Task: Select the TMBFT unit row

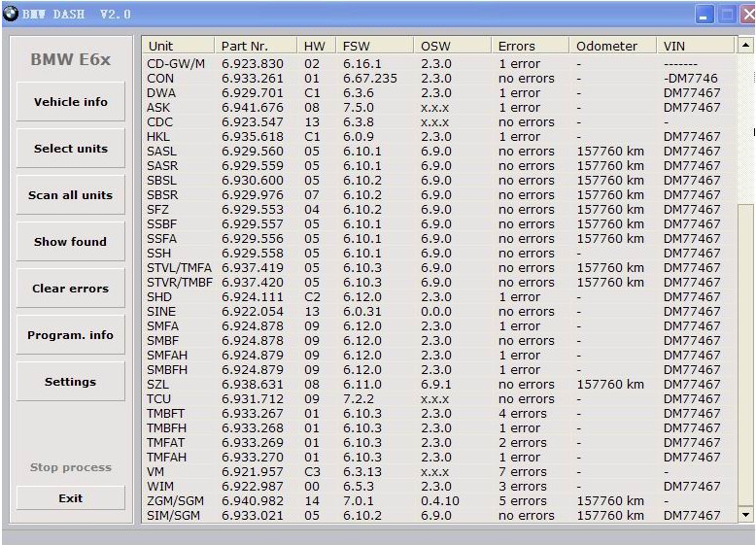Action: [x=439, y=414]
